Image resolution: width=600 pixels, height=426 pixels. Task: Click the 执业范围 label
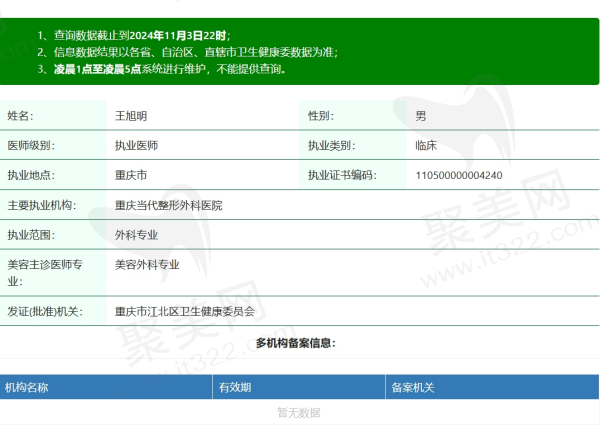pyautogui.click(x=31, y=235)
